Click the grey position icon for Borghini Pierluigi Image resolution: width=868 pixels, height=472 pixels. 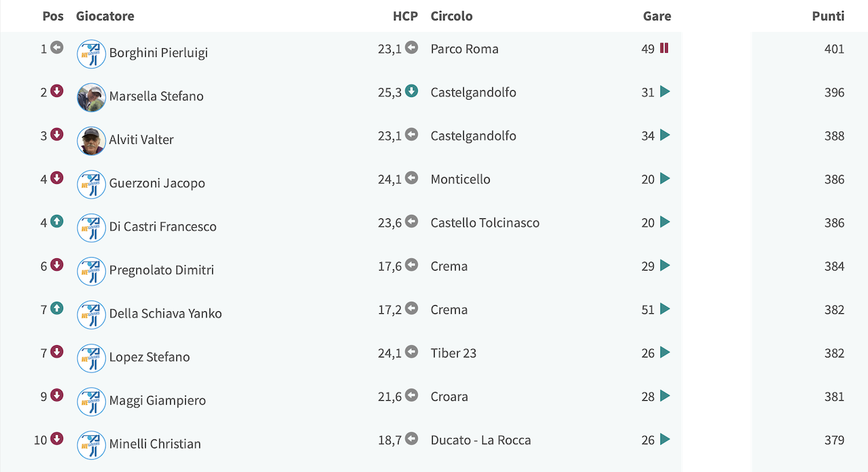pos(57,47)
